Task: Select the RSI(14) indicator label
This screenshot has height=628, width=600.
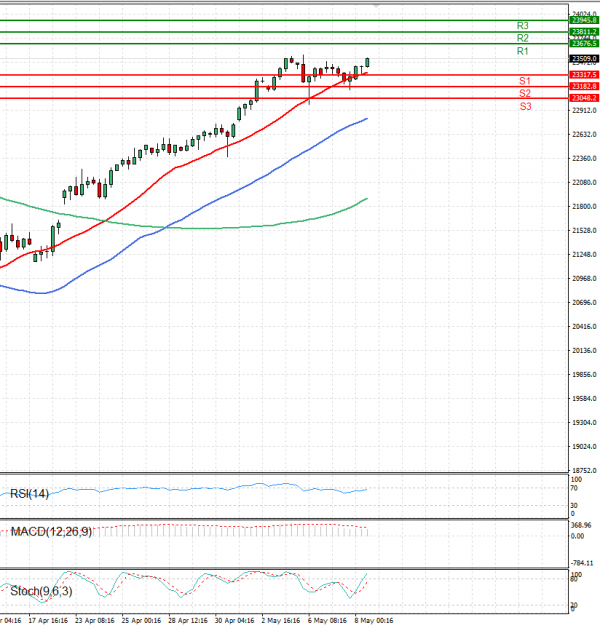Action: pos(30,494)
